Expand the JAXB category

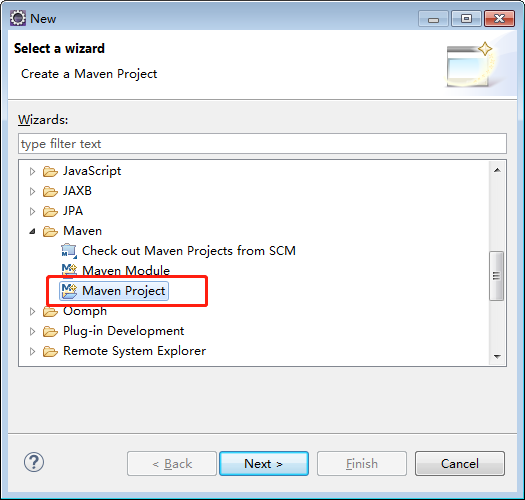pos(32,191)
